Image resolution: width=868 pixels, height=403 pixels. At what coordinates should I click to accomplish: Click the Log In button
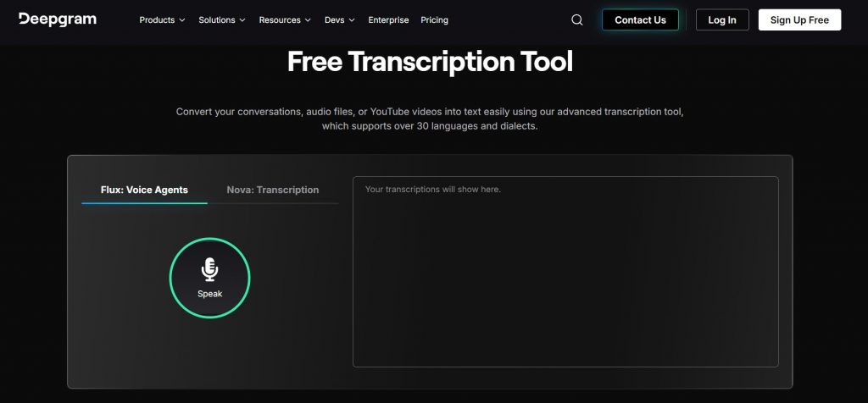tap(722, 20)
